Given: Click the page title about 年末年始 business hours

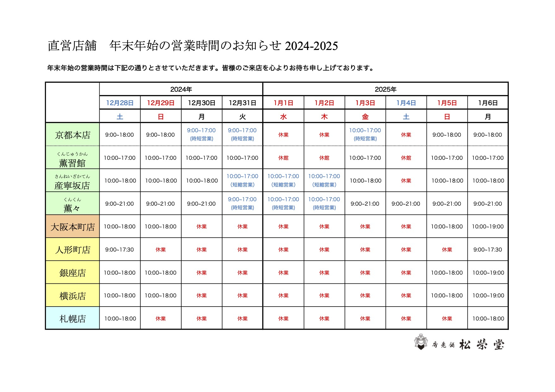Looking at the screenshot, I should click(193, 46).
